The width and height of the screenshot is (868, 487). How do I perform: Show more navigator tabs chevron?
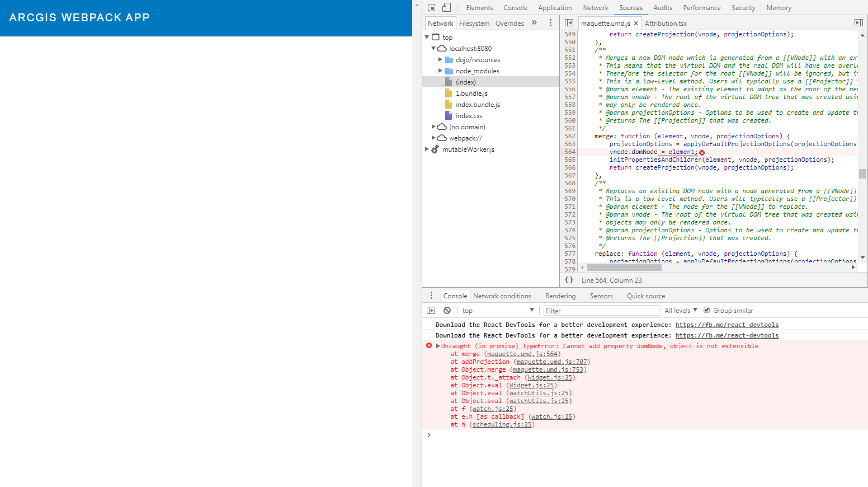534,23
